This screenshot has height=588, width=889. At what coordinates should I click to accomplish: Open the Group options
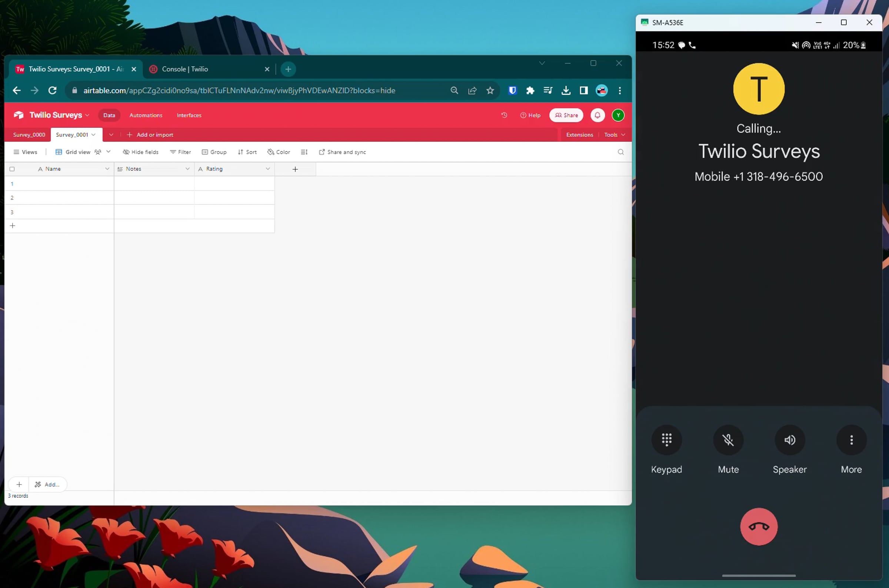(x=214, y=152)
